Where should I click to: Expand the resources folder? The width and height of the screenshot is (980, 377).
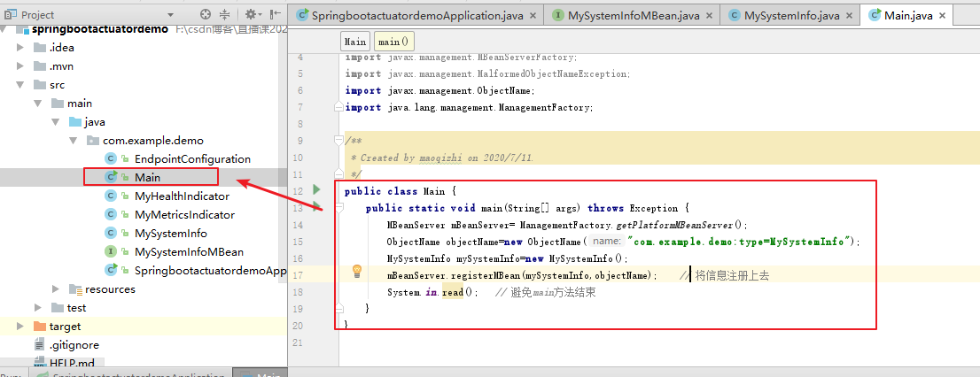56,289
